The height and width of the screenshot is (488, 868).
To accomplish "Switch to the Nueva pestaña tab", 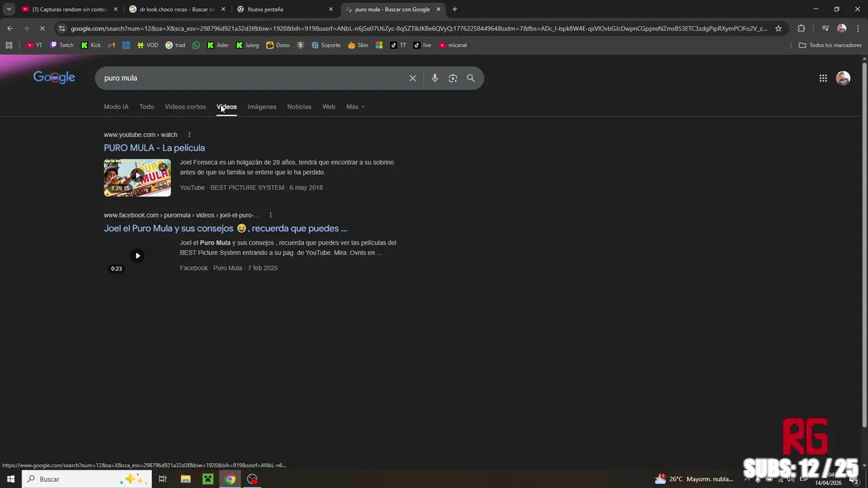I will click(283, 9).
